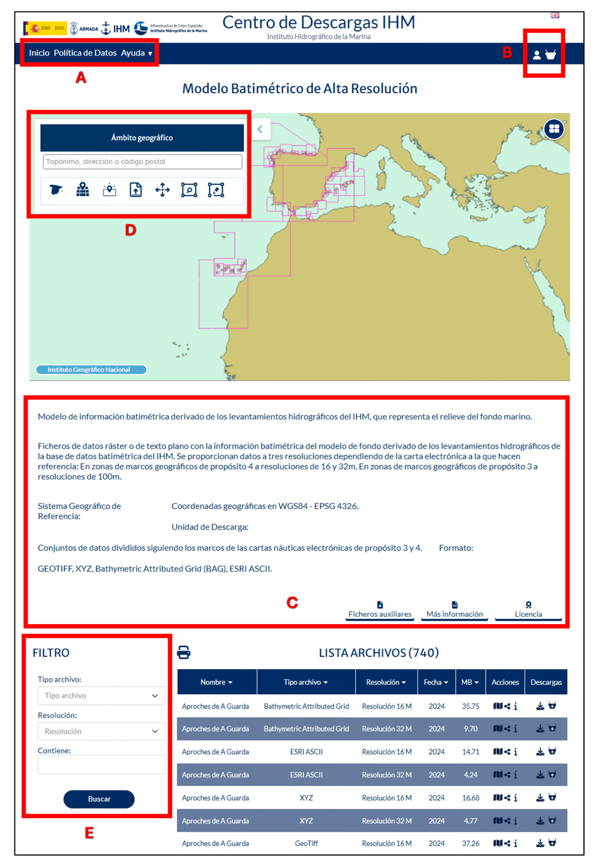This screenshot has height=868, width=599.
Task: Open info for the 35.75 MB file
Action: pos(516,706)
